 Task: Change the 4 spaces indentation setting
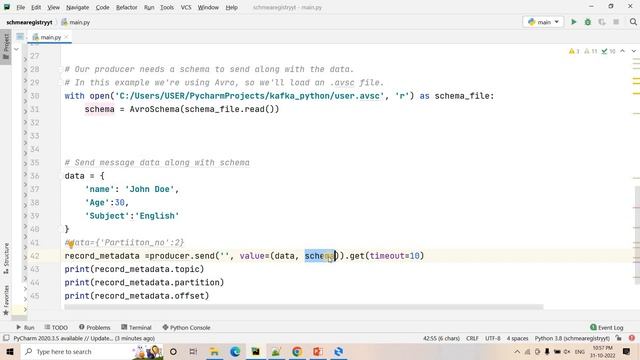(x=518, y=338)
